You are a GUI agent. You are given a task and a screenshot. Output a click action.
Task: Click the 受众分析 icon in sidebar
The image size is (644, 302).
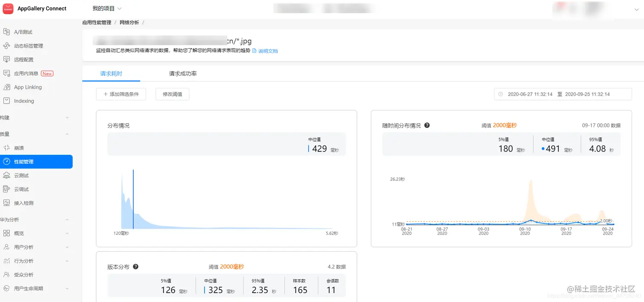click(x=6, y=275)
